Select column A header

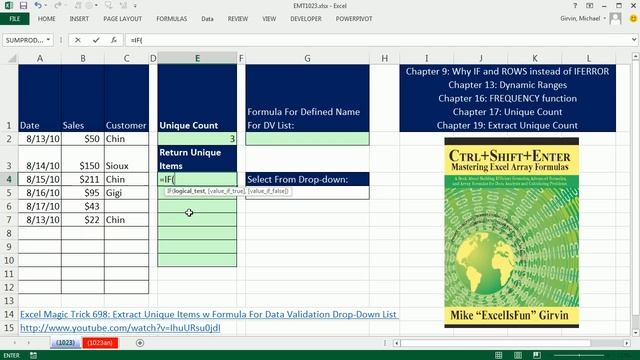tap(40, 58)
